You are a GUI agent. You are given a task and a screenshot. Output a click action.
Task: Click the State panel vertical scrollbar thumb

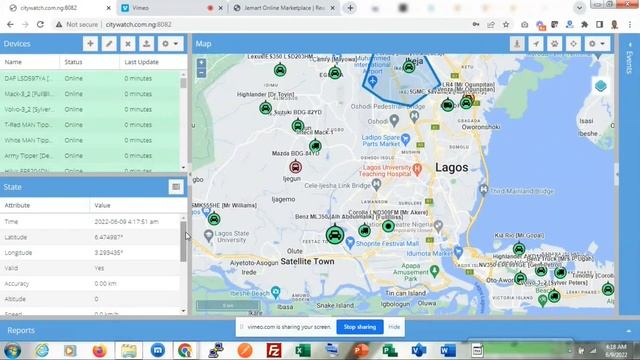click(183, 242)
